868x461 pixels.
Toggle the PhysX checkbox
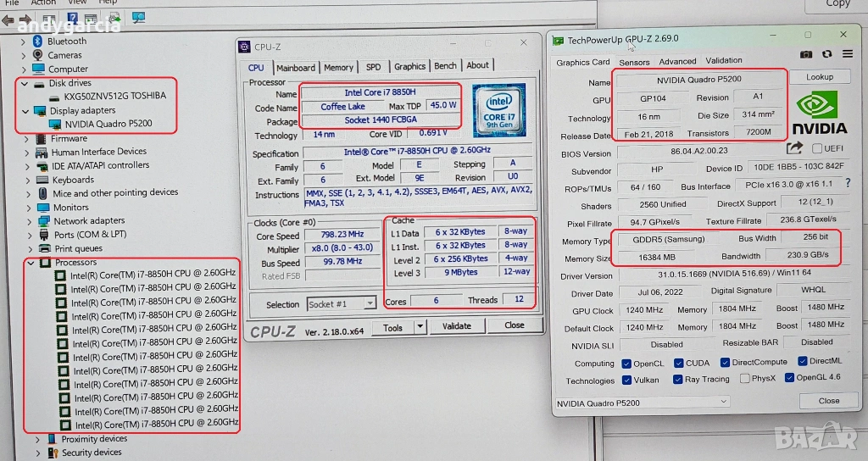(744, 379)
